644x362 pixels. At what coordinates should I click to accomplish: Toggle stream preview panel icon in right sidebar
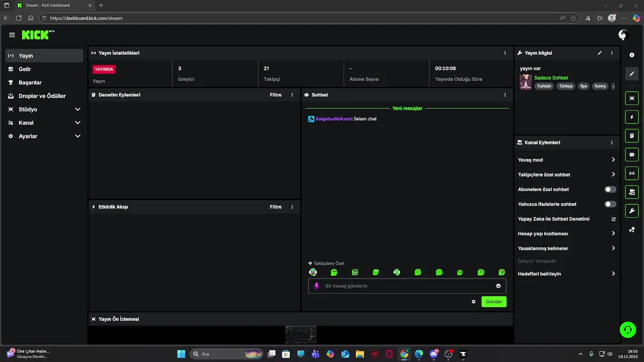(632, 98)
